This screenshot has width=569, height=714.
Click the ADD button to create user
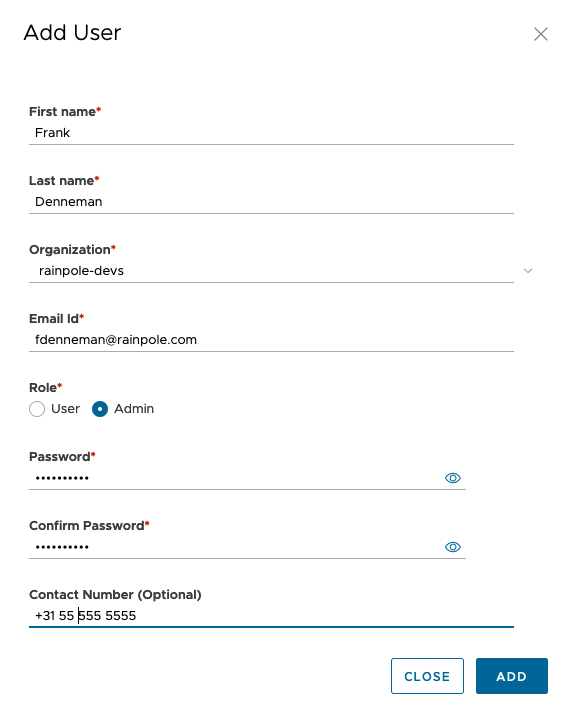(512, 676)
